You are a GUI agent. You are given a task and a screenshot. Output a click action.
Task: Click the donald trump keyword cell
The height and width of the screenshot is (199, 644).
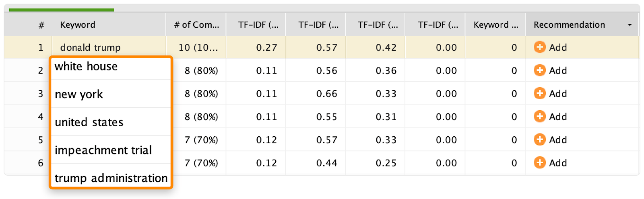(x=90, y=47)
